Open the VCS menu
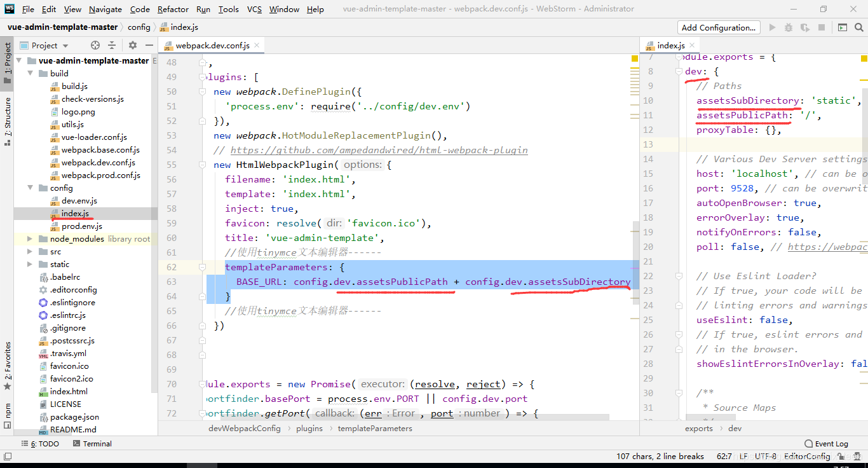 (x=254, y=9)
